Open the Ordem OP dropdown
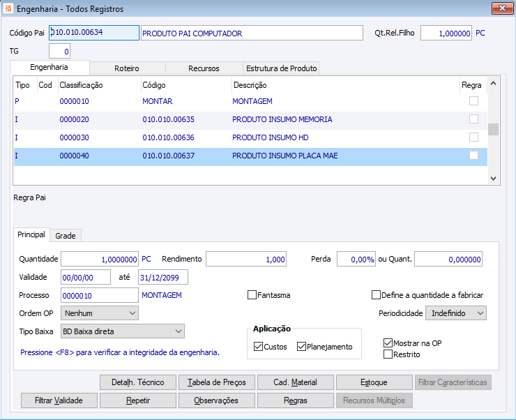516x420 pixels. pyautogui.click(x=100, y=313)
